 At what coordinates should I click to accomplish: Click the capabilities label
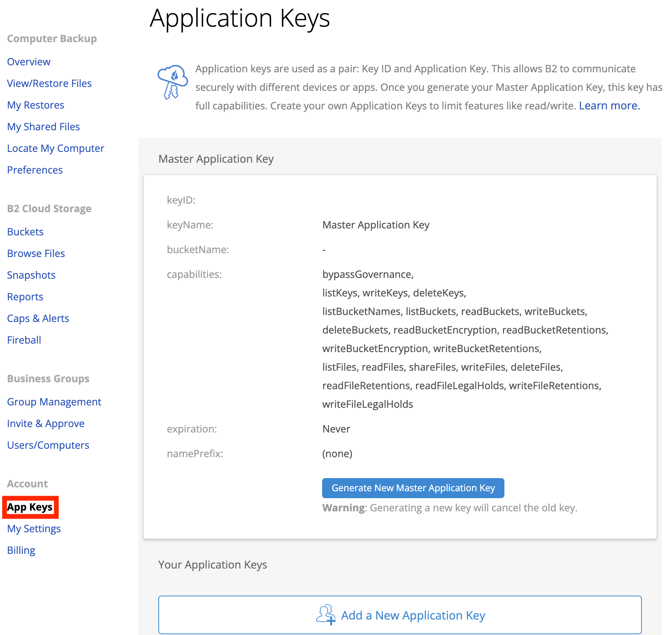[194, 274]
